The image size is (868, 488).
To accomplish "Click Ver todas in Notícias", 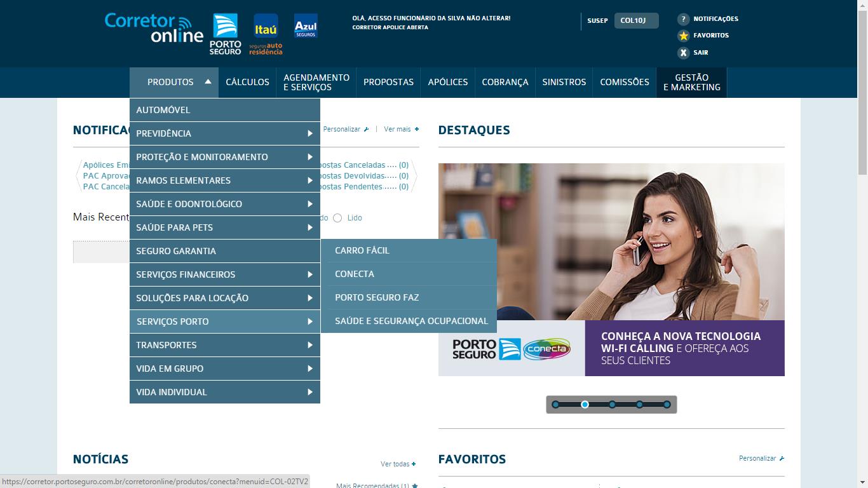I will click(395, 464).
